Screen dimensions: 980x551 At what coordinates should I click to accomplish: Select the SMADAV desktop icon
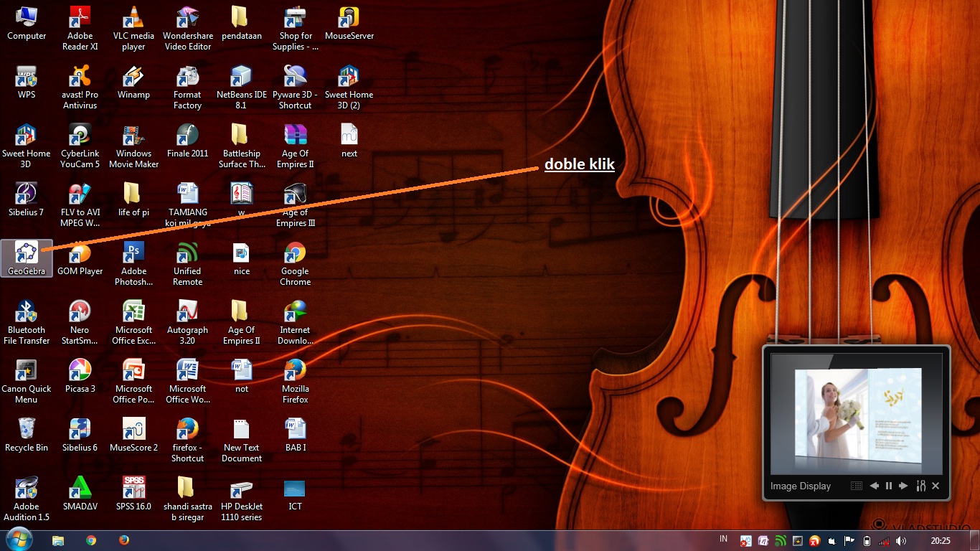point(80,494)
